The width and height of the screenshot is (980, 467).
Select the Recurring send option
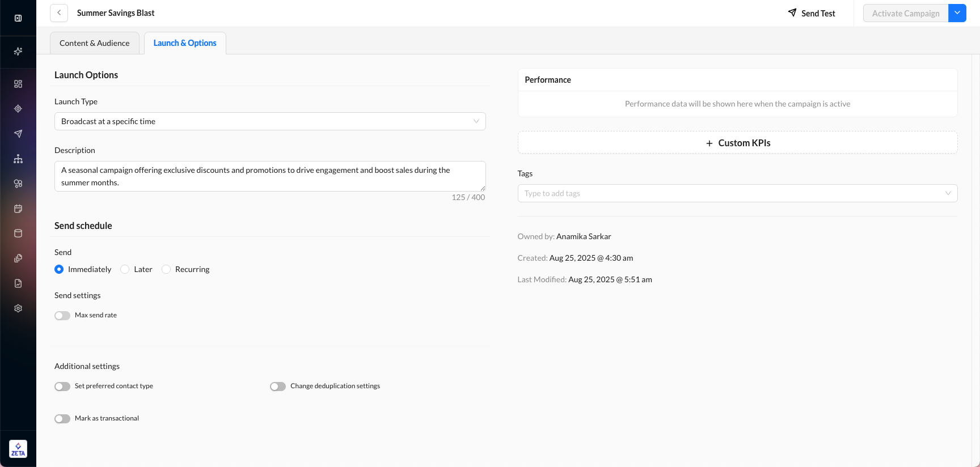166,269
